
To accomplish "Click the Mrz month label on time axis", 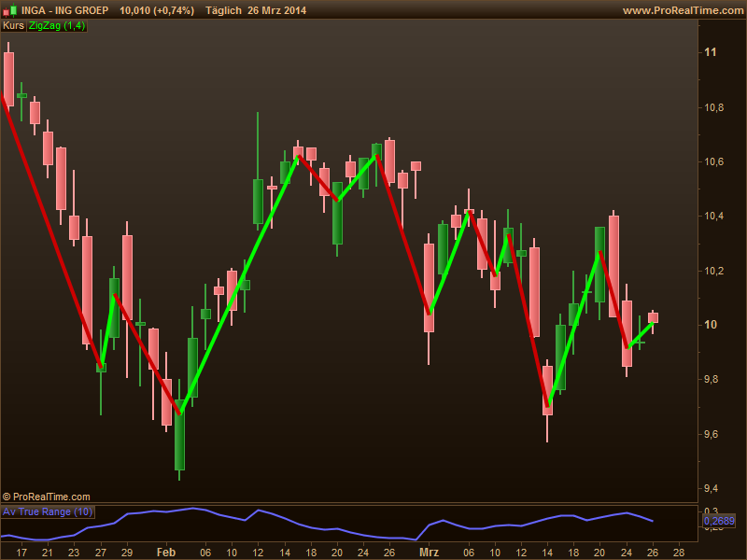I will click(429, 553).
